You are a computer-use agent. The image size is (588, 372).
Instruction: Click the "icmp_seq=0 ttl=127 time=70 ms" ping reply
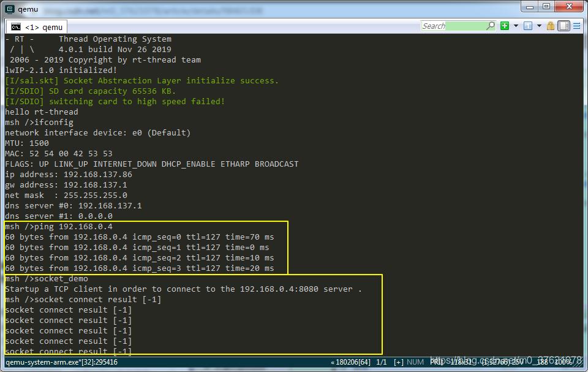(203, 237)
